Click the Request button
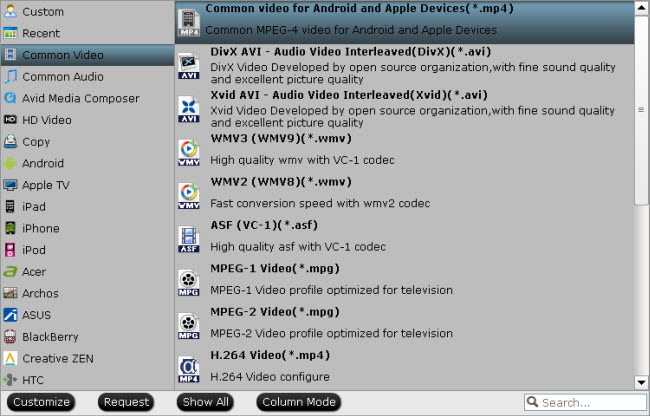 tap(126, 402)
